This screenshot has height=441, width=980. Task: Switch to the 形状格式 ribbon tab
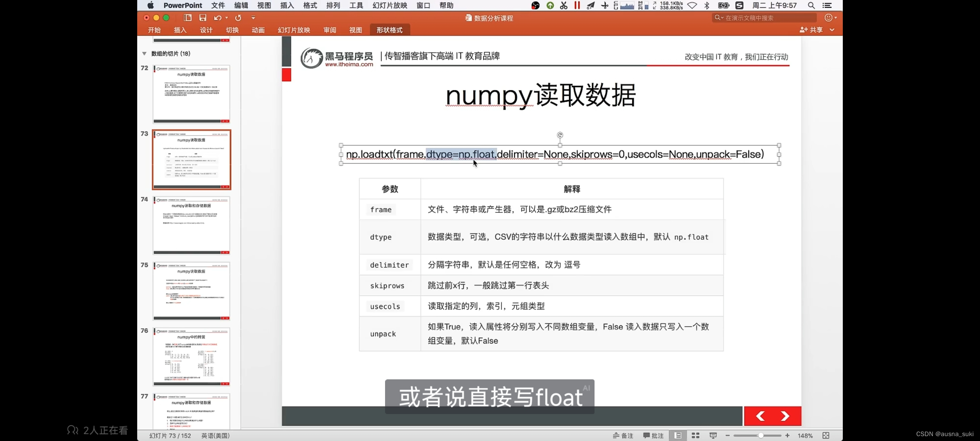point(389,29)
